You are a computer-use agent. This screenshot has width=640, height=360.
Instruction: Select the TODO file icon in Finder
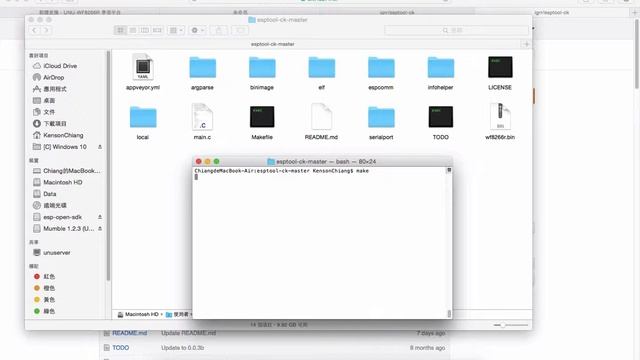coord(441,117)
